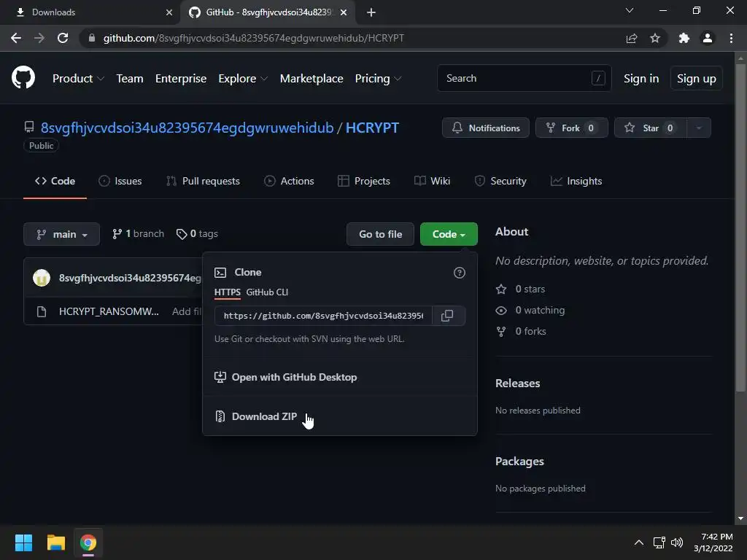View the 0 tags link
Image resolution: width=747 pixels, height=560 pixels.
197,234
